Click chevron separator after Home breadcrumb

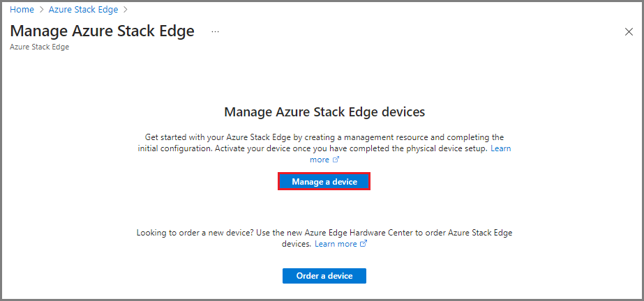(x=41, y=10)
